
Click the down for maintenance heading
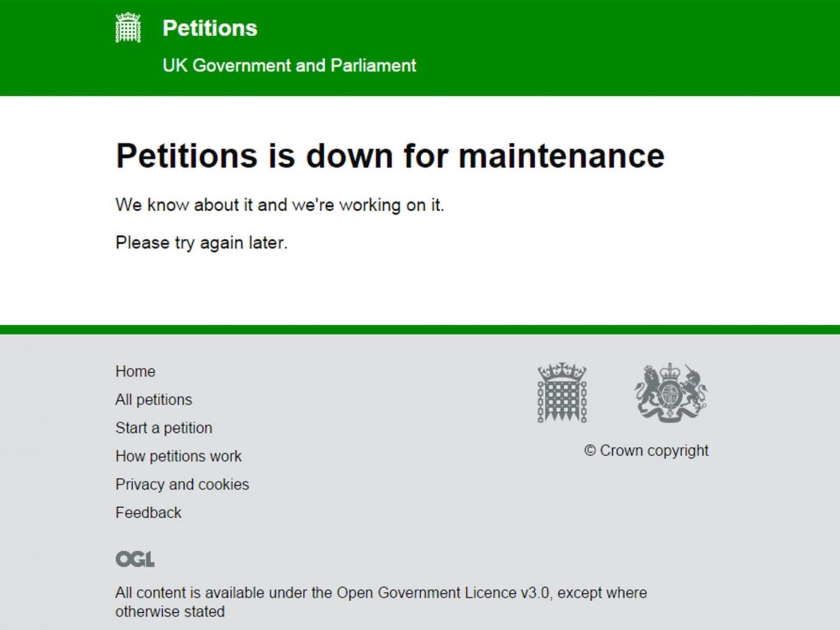tap(389, 155)
